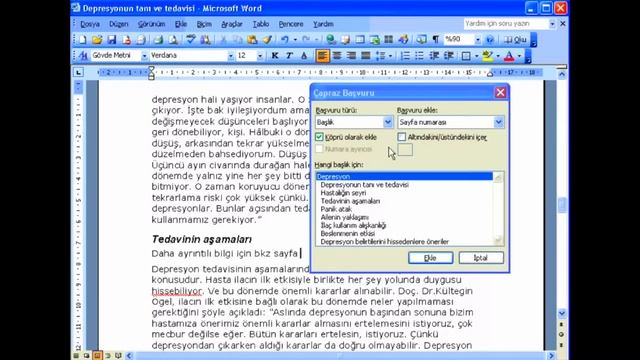The height and width of the screenshot is (360, 640).
Task: Open the Araçlar menu
Action: coord(232,24)
